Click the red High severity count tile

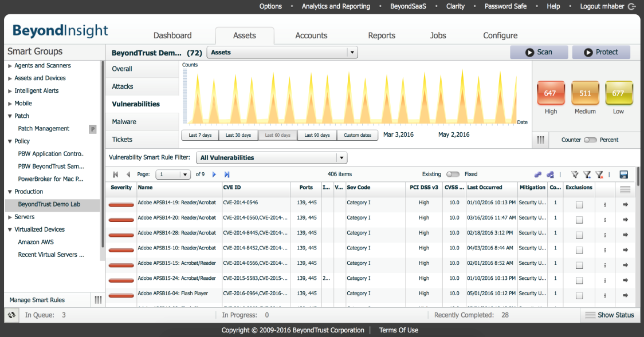point(550,93)
